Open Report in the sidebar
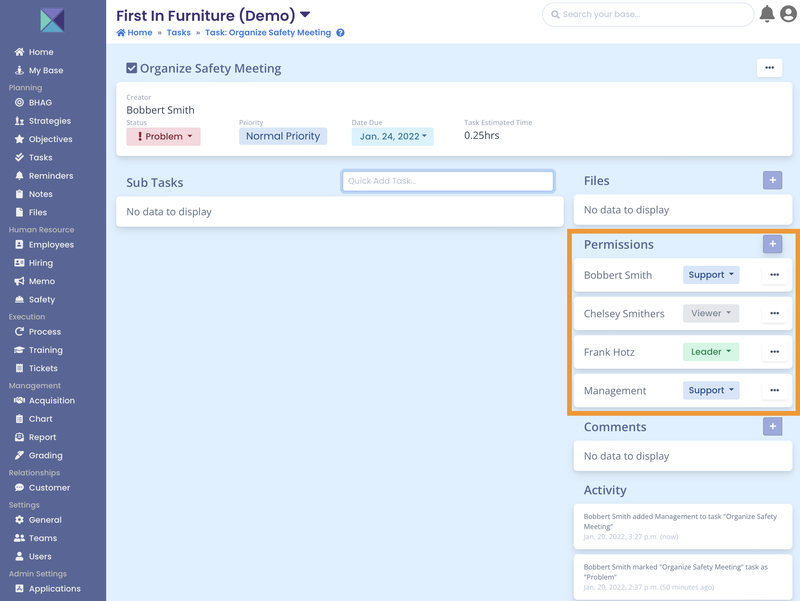This screenshot has height=601, width=800. click(42, 437)
